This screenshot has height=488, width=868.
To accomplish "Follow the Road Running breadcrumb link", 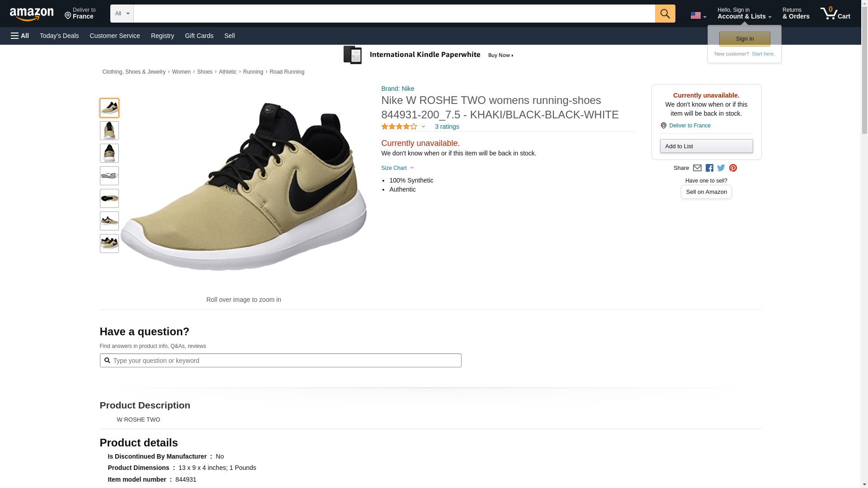I will (287, 72).
